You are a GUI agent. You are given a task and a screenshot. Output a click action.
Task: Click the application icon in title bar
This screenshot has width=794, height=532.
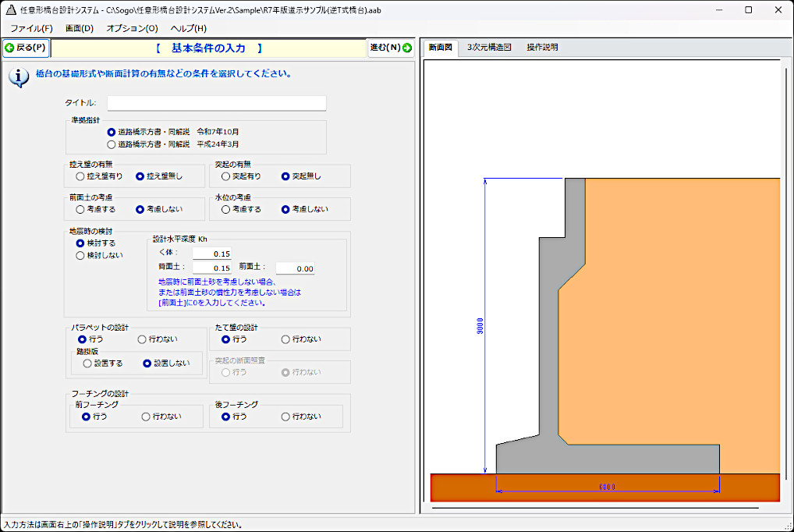[x=11, y=10]
